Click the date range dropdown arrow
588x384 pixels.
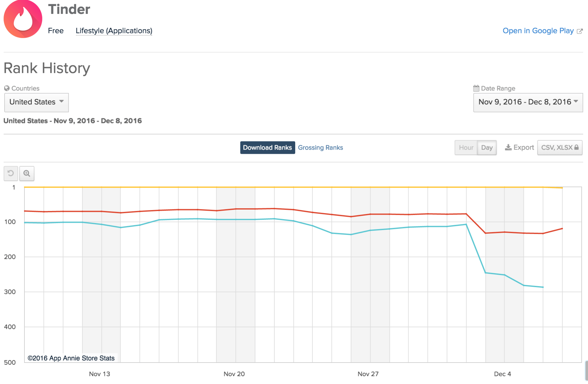[576, 102]
